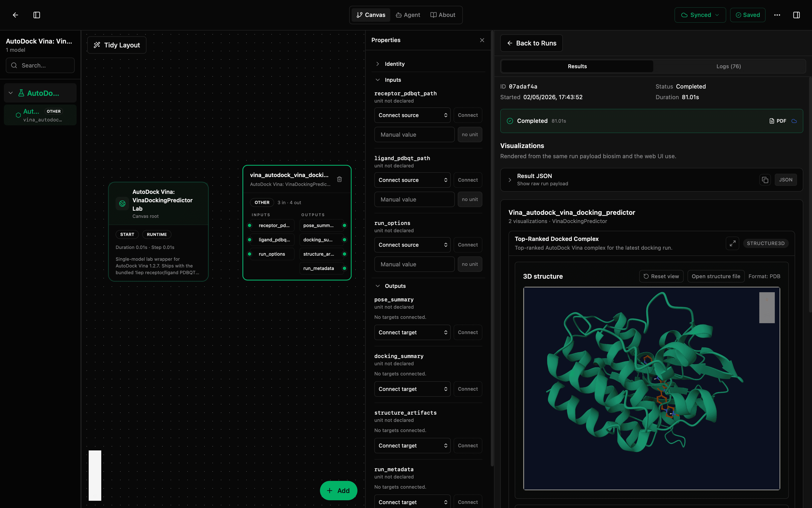The width and height of the screenshot is (812, 508).
Task: Open the About tab
Action: coord(443,15)
